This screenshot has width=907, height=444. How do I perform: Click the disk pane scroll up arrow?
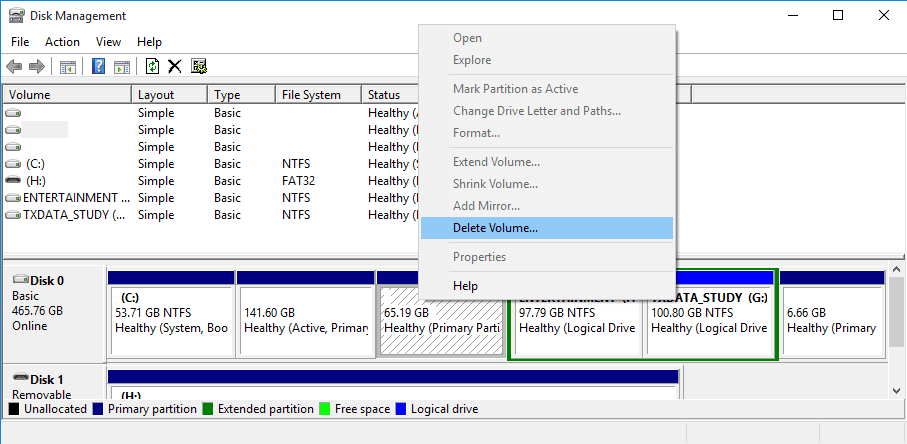coord(897,270)
